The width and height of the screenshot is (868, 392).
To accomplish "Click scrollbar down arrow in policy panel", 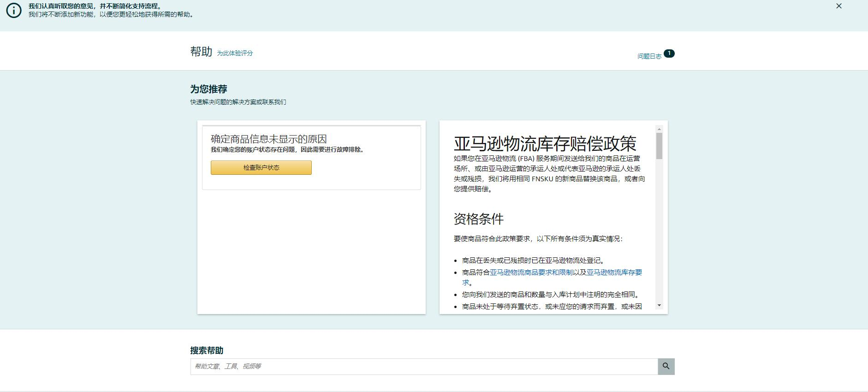I will (659, 305).
